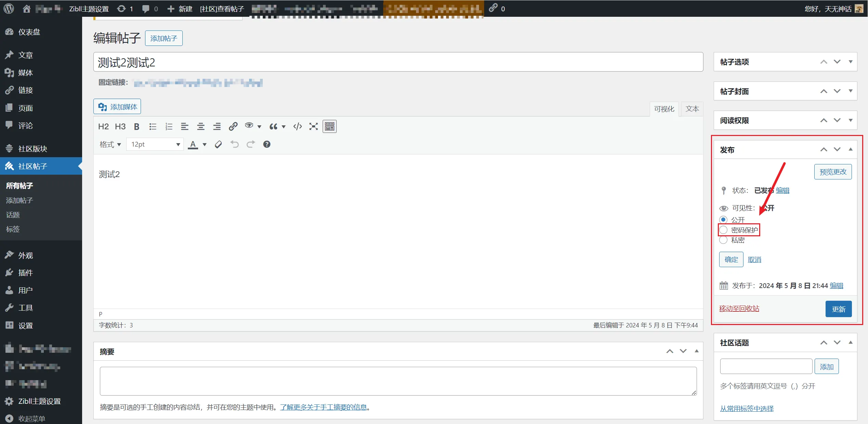Insert a bulleted list
This screenshot has height=424, width=868.
coord(153,127)
